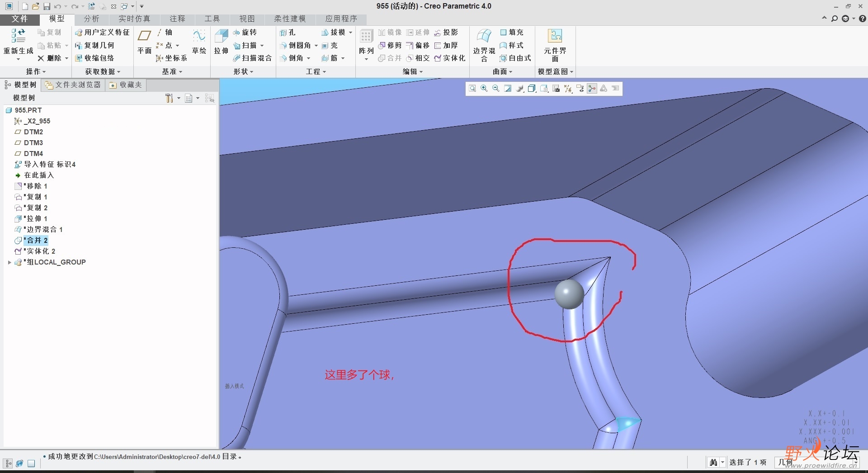Open the Datum Display Filters dropdown

[x=568, y=89]
